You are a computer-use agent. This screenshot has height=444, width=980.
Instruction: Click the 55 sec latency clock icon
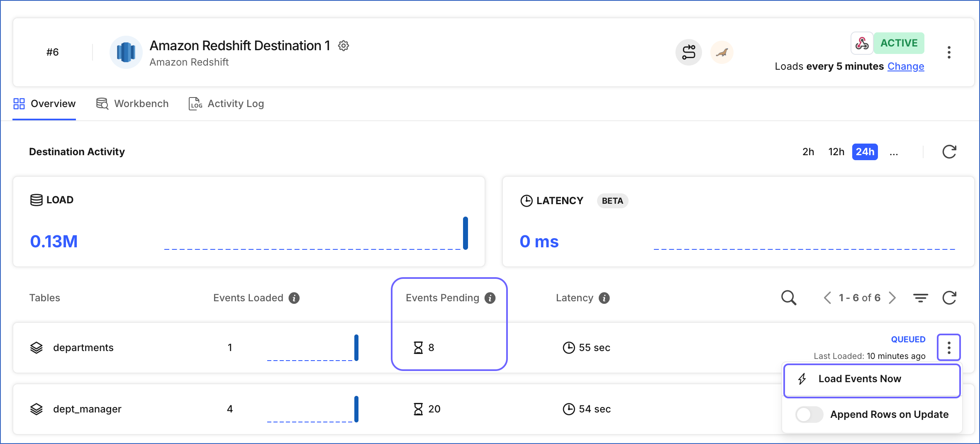point(569,348)
